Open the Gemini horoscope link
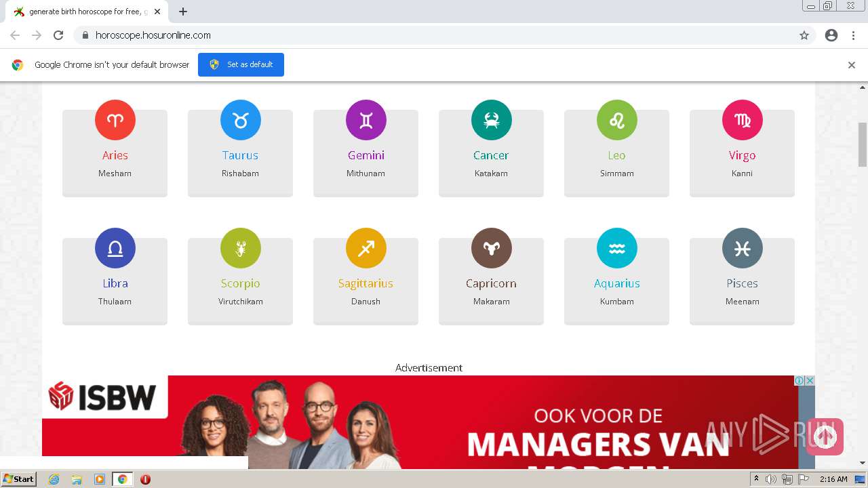Viewport: 868px width, 488px height. [x=366, y=155]
